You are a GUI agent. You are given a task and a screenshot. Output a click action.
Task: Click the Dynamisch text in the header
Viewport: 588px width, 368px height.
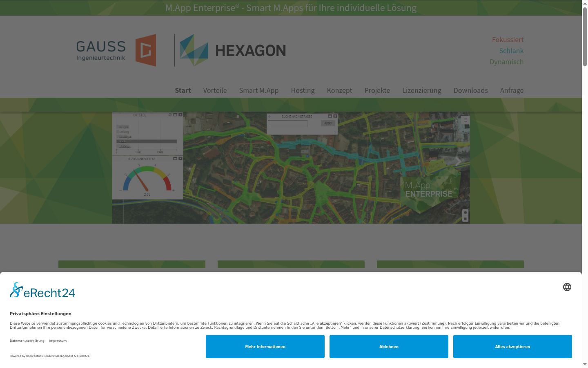(x=507, y=62)
